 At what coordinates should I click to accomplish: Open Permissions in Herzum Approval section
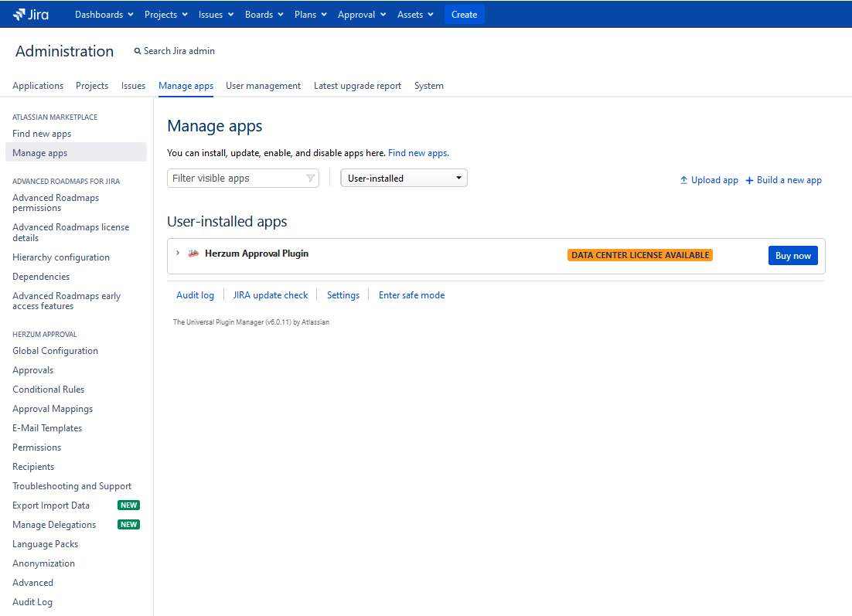(x=37, y=448)
